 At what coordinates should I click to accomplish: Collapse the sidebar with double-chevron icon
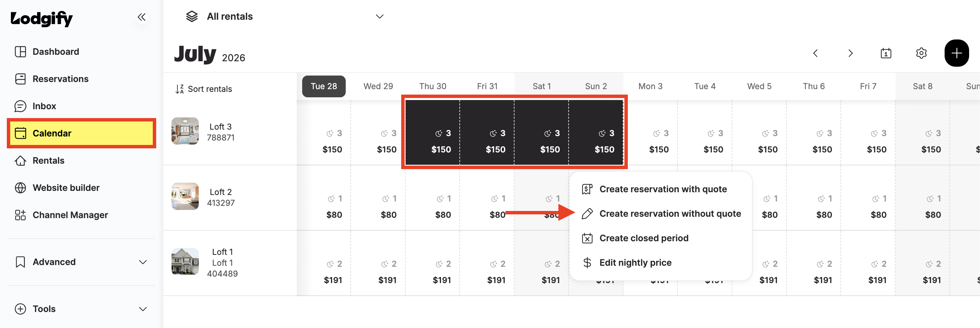(x=142, y=17)
